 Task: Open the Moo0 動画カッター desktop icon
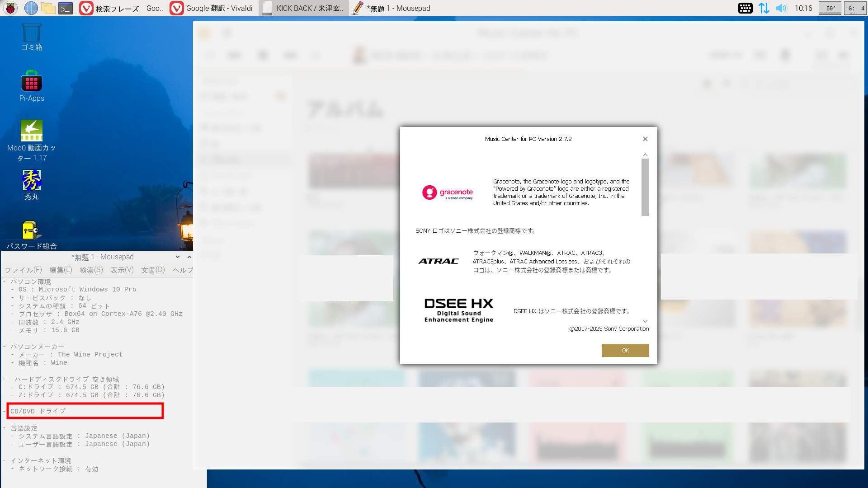pos(32,131)
